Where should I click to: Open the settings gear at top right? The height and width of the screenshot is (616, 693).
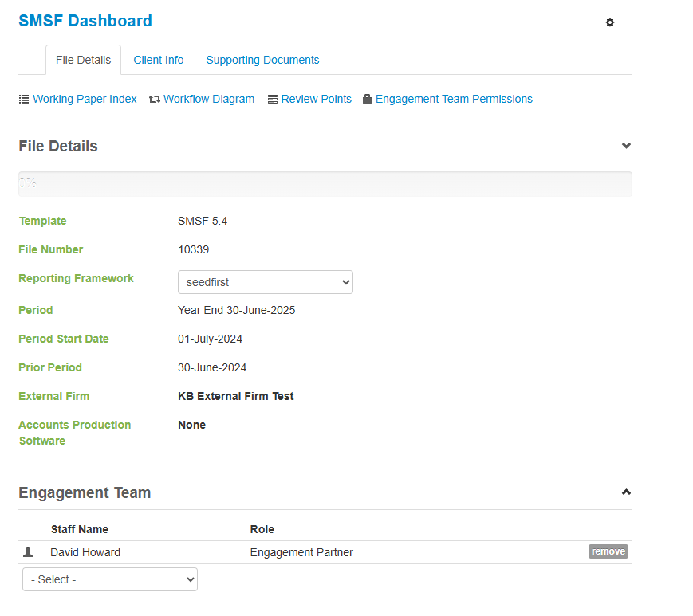(x=609, y=22)
